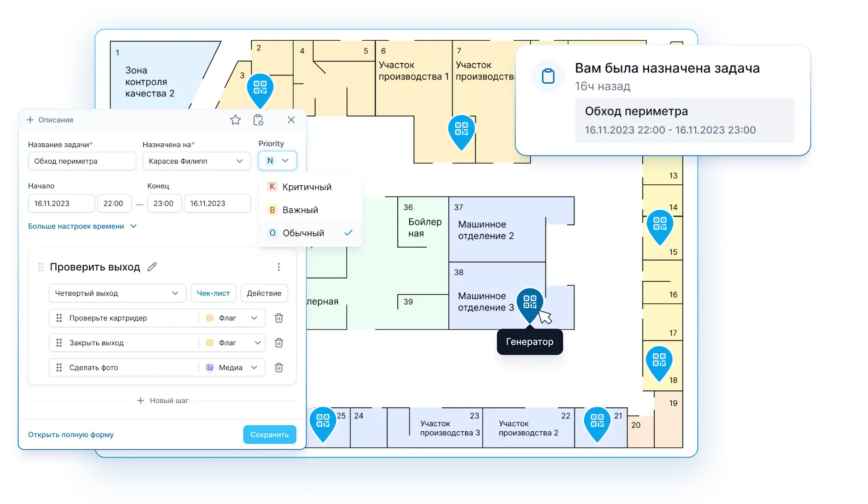Select the Важный priority option
868x504 pixels.
[x=300, y=210]
